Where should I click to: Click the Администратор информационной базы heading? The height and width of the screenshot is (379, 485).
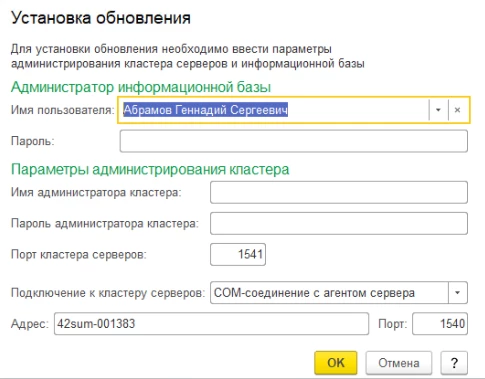click(x=141, y=87)
